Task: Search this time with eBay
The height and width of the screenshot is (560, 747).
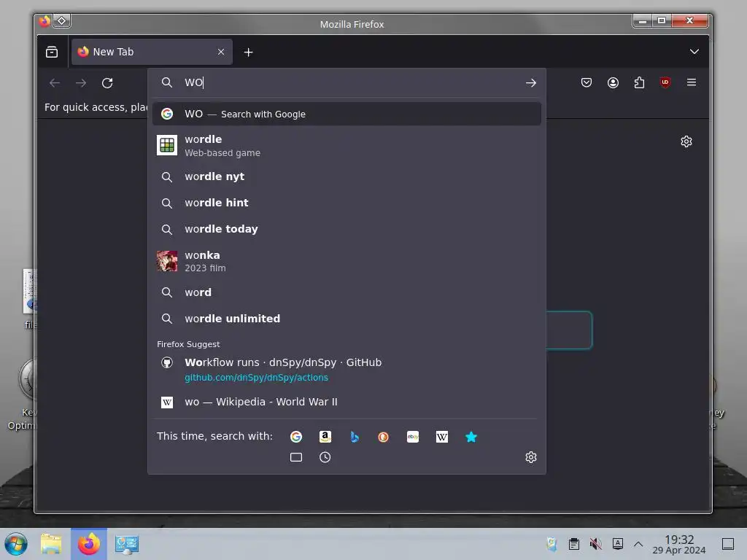Action: coord(413,437)
